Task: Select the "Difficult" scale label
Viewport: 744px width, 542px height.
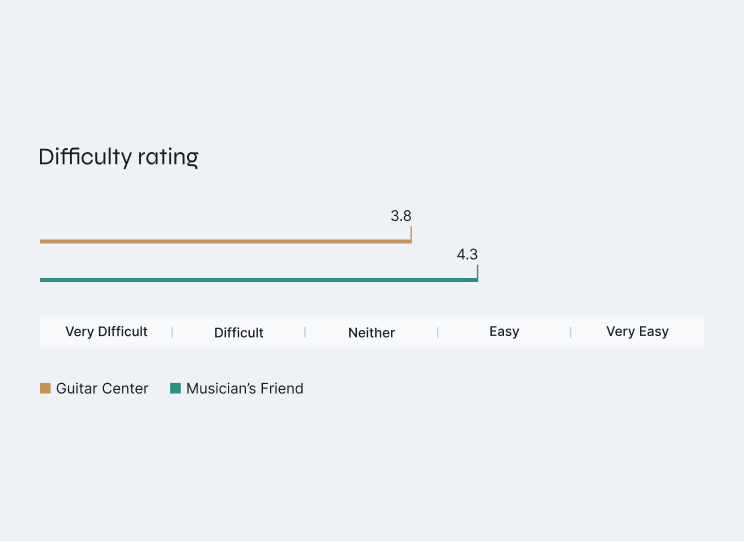Action: pos(239,333)
